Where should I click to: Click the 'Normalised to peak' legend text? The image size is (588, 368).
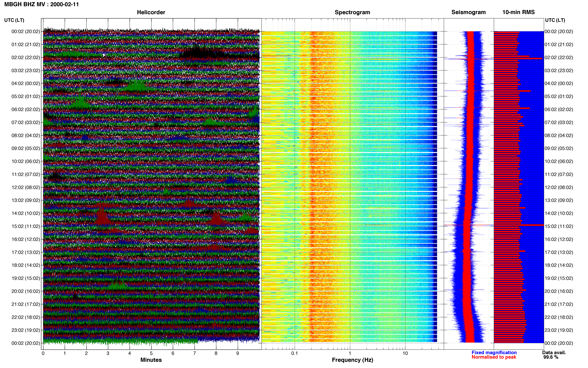pos(494,357)
